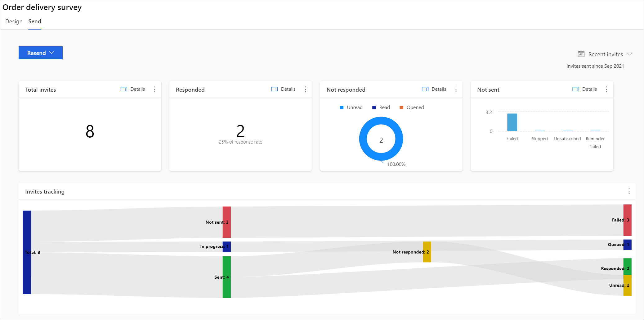Image resolution: width=644 pixels, height=320 pixels.
Task: Click the calendar icon beside Recent invites
Action: pyautogui.click(x=581, y=54)
